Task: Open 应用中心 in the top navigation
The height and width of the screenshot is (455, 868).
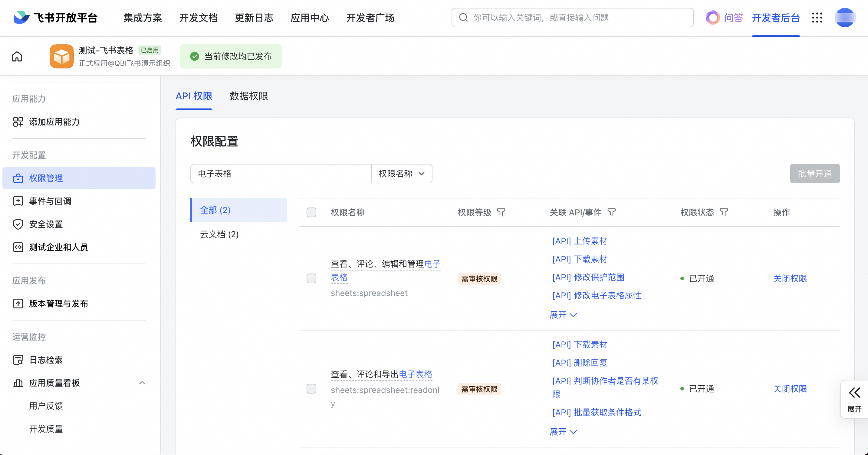Action: tap(310, 18)
